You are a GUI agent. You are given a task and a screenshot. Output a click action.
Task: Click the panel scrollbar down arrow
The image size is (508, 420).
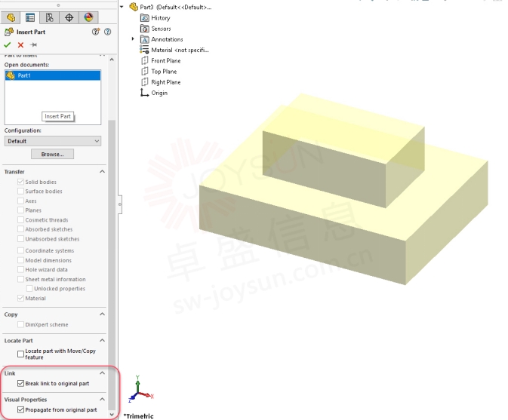(112, 415)
